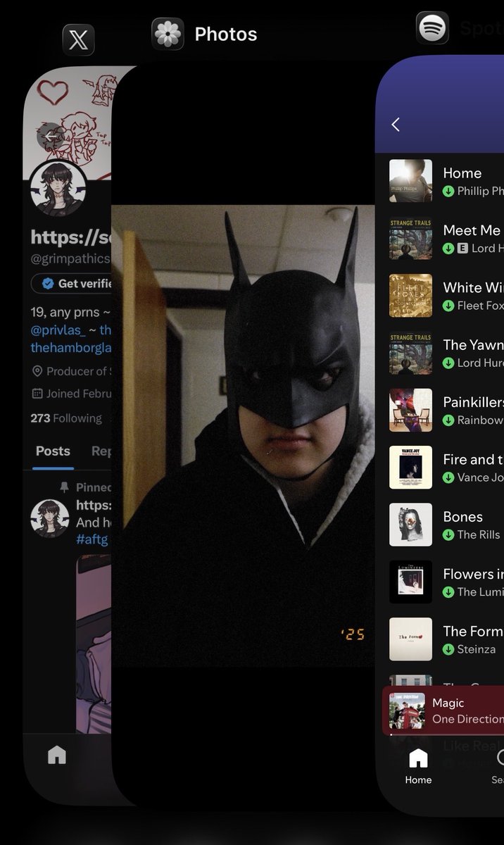The width and height of the screenshot is (504, 845).
Task: Tap the #aftg hashtag in pinned post
Action: coord(92,539)
